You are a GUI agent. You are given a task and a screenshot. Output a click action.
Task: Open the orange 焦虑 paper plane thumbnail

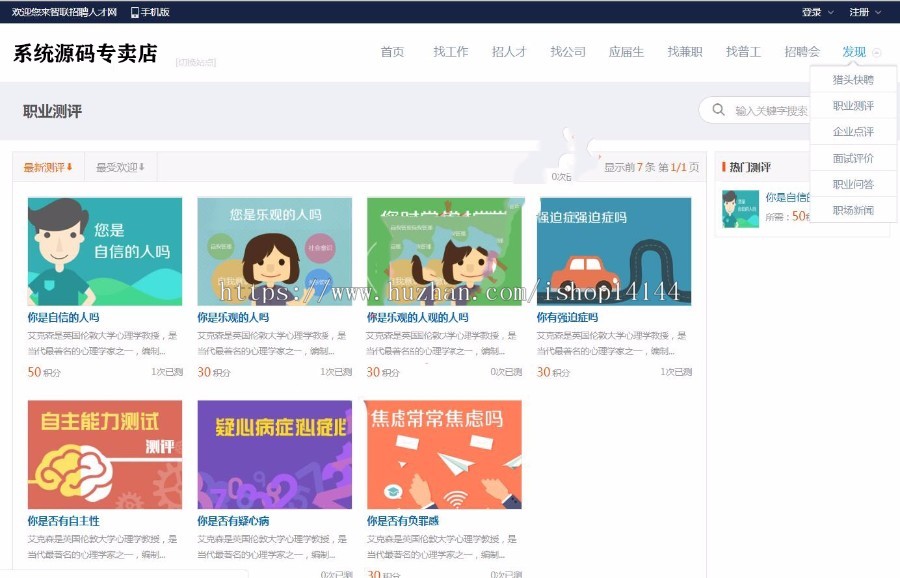click(x=444, y=455)
